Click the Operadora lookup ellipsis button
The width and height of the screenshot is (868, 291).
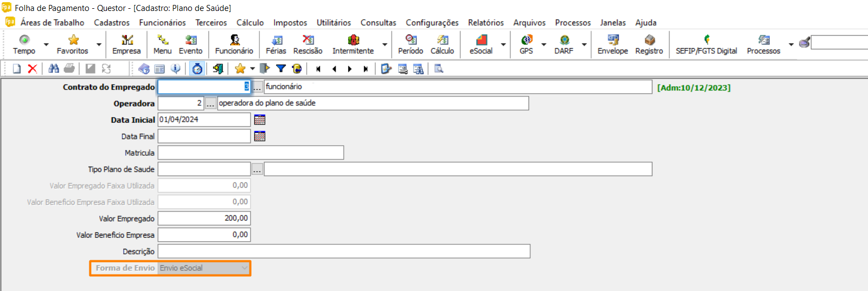pos(211,104)
